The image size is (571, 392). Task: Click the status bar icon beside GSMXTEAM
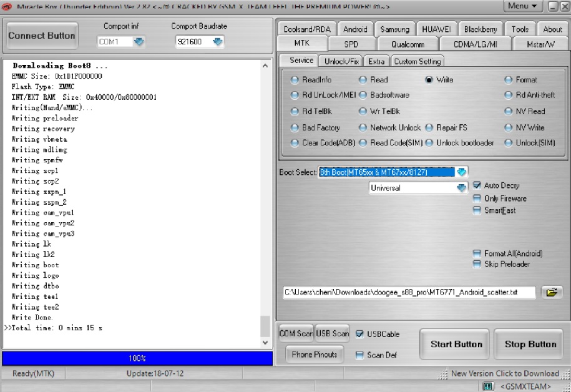[x=487, y=386]
